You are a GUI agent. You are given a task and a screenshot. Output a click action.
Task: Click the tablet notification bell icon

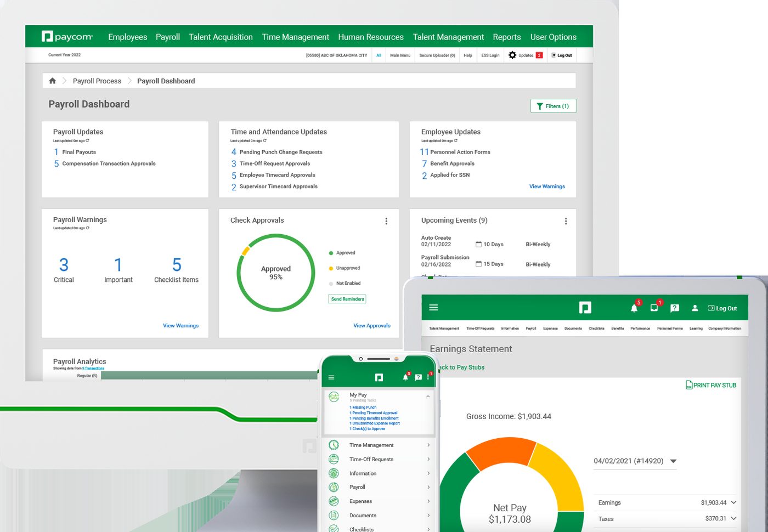pyautogui.click(x=634, y=308)
